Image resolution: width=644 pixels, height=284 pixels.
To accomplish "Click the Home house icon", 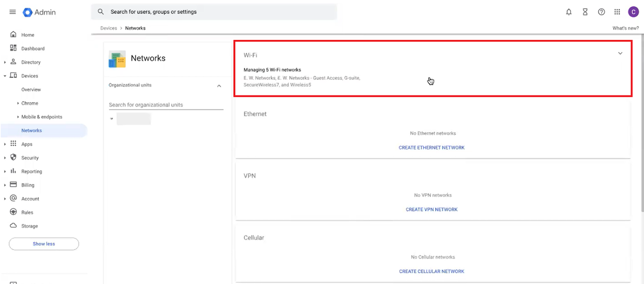I will point(13,34).
